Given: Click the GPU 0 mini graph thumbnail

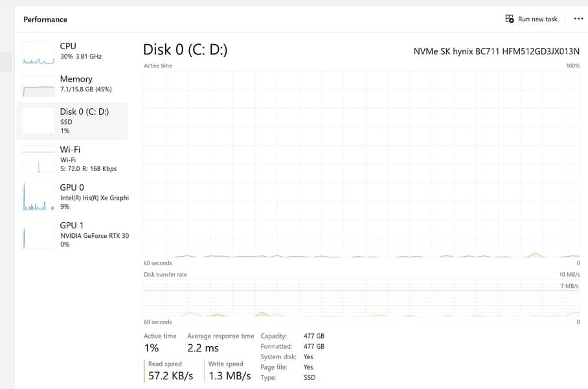Looking at the screenshot, I should tap(38, 197).
